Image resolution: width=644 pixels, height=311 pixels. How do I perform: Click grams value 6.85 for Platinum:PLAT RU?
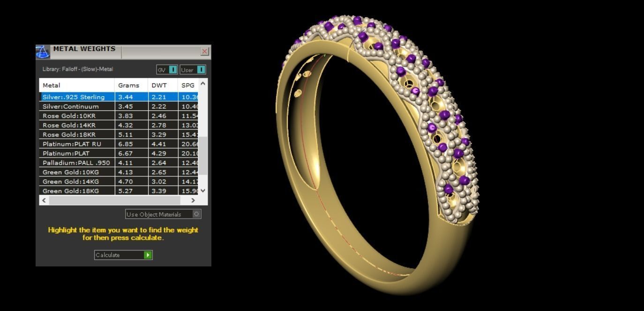[126, 144]
